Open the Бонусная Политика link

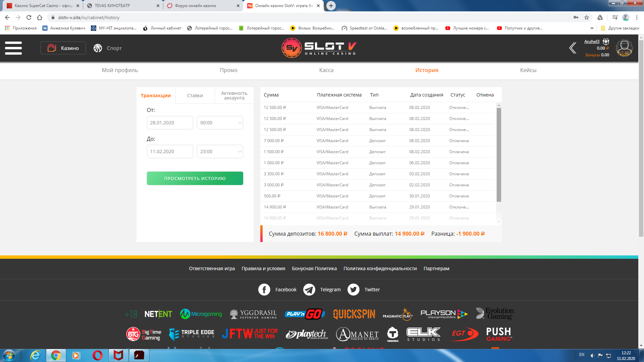(314, 268)
